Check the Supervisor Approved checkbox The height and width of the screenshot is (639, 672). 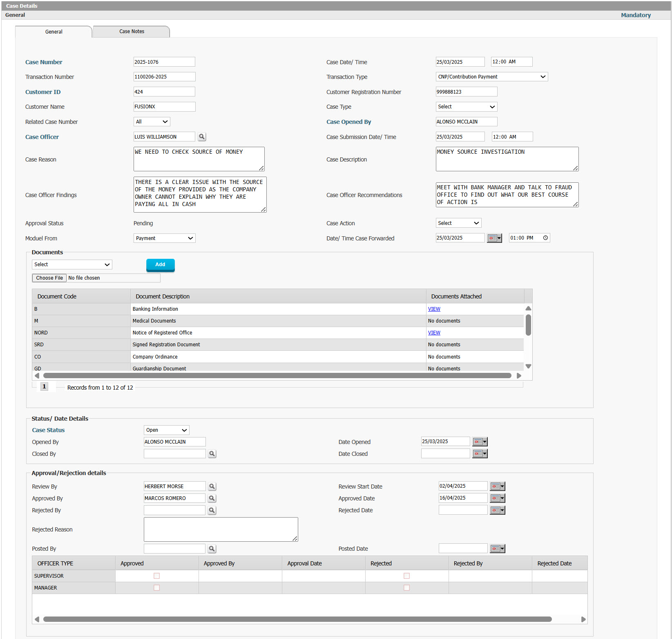tap(156, 576)
